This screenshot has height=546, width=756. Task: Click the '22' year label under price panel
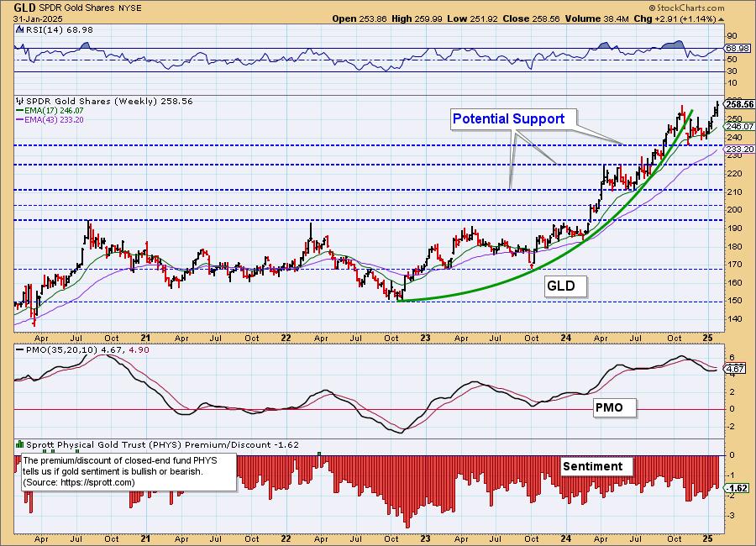(286, 339)
